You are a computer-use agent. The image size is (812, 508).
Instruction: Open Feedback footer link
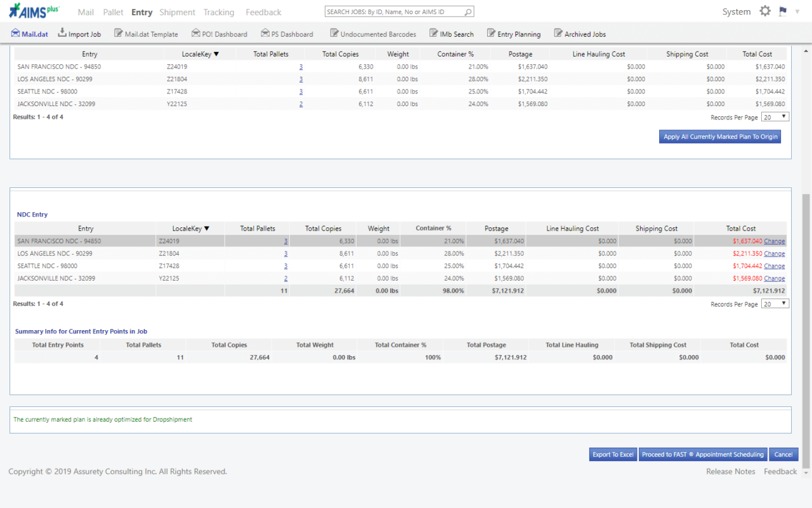click(780, 472)
